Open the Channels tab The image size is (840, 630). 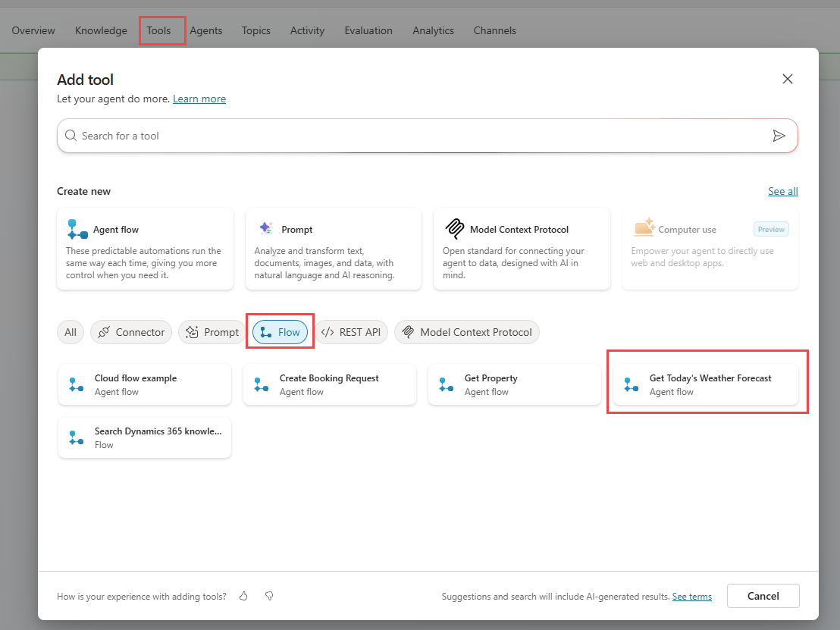click(495, 30)
